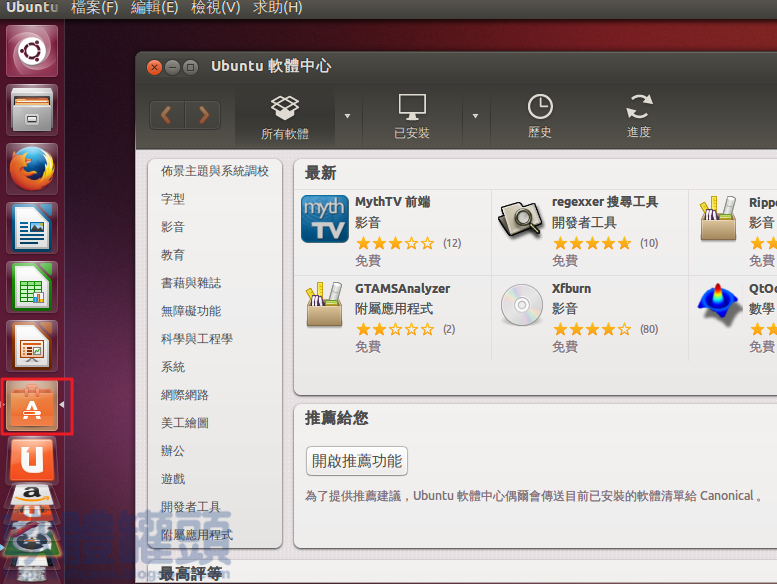The height and width of the screenshot is (584, 777).
Task: Open the 編輯(E) menu
Action: [155, 8]
